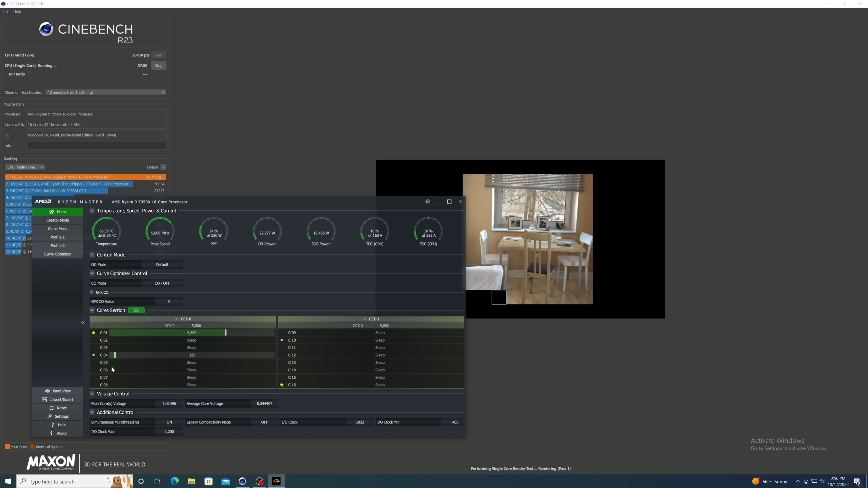Toggle Simultaneous Multithreading ON value
Viewport: 868px width, 488px height.
(x=169, y=422)
